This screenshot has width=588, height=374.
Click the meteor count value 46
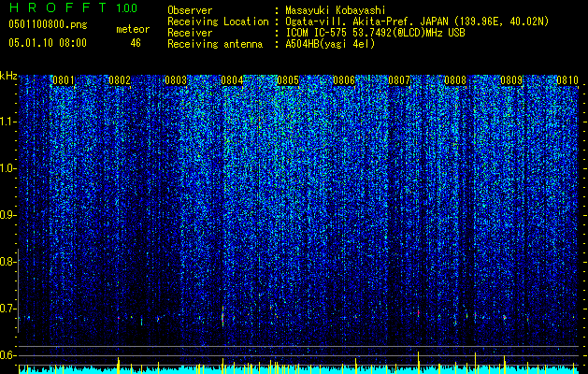tap(136, 43)
